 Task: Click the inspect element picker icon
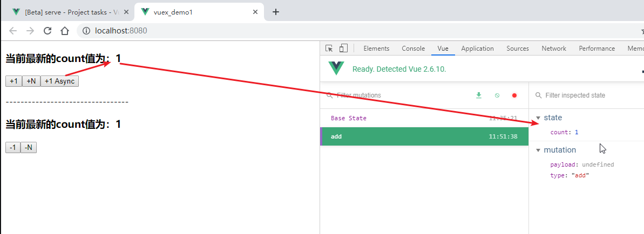[329, 49]
